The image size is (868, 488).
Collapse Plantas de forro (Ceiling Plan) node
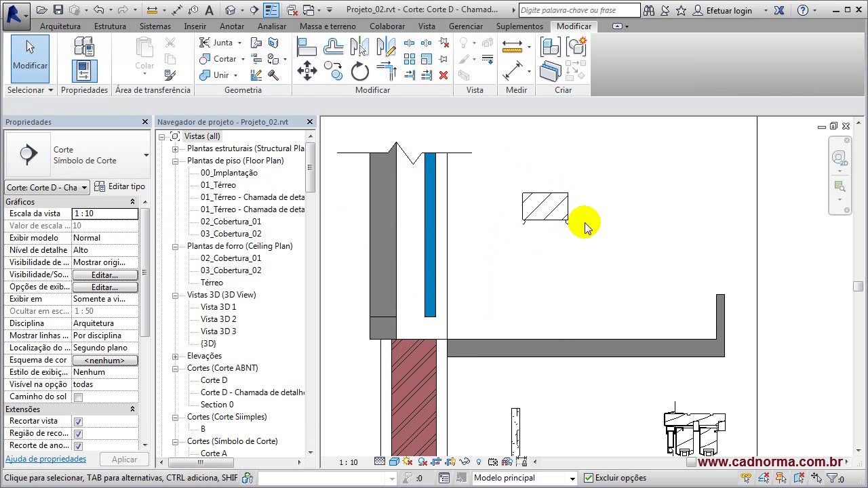tap(175, 246)
